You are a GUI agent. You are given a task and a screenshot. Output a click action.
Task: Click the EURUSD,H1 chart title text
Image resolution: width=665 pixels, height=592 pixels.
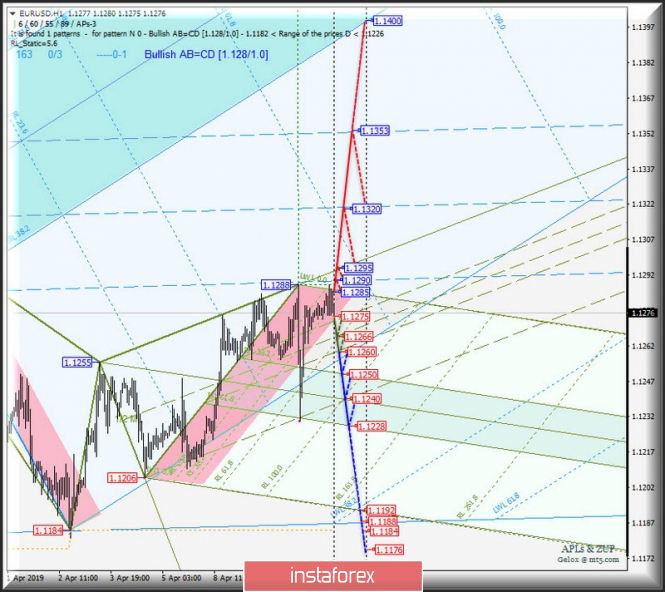[42, 14]
